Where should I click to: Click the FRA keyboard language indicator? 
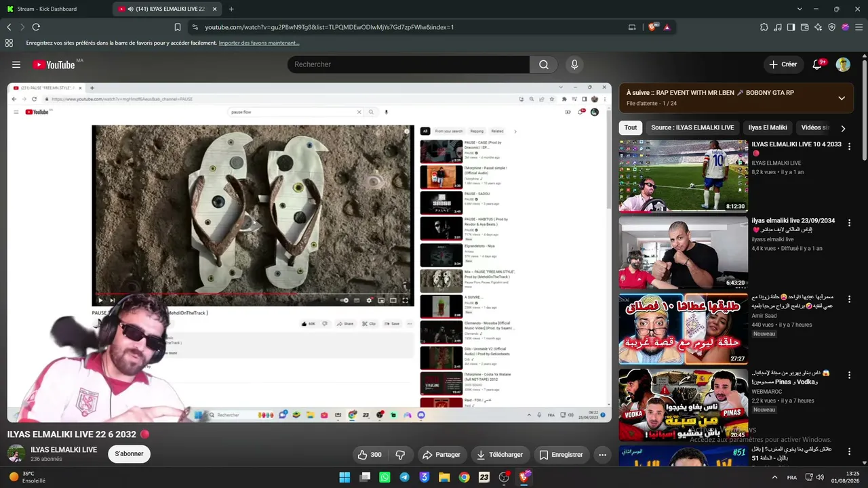tap(792, 477)
